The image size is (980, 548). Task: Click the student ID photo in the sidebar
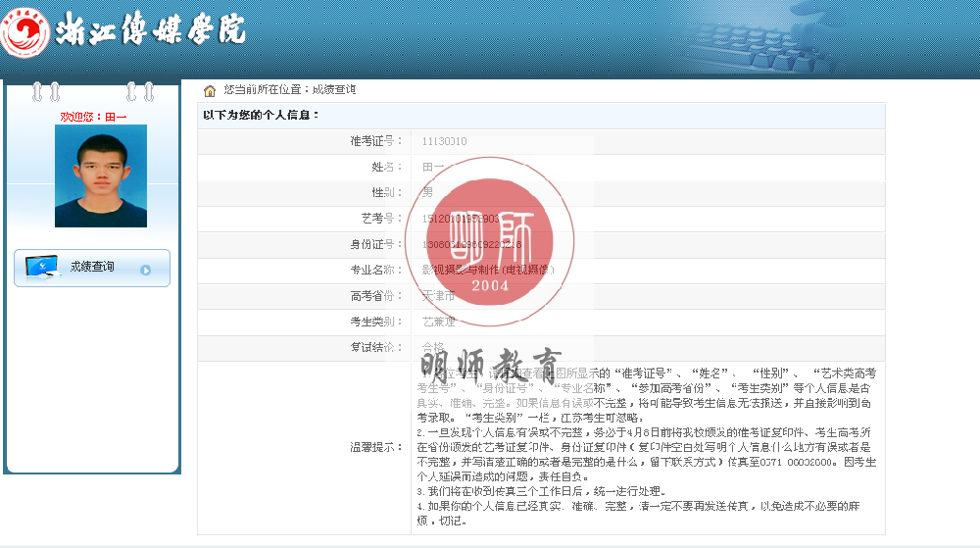pyautogui.click(x=101, y=175)
